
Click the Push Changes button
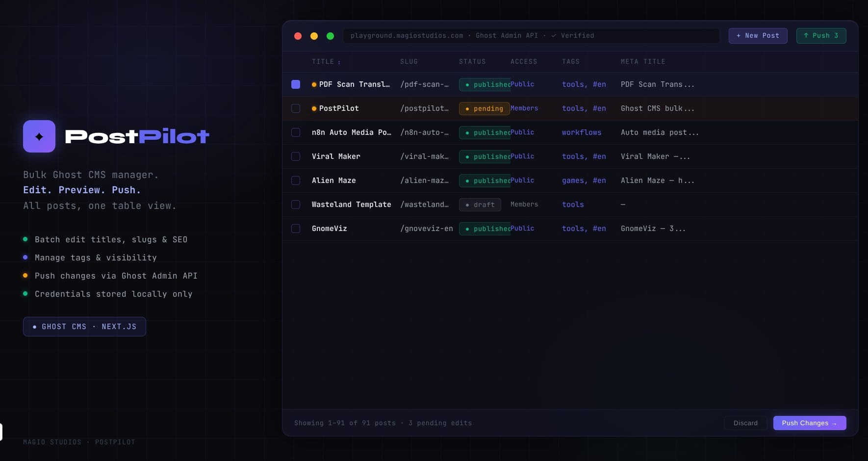pos(809,423)
